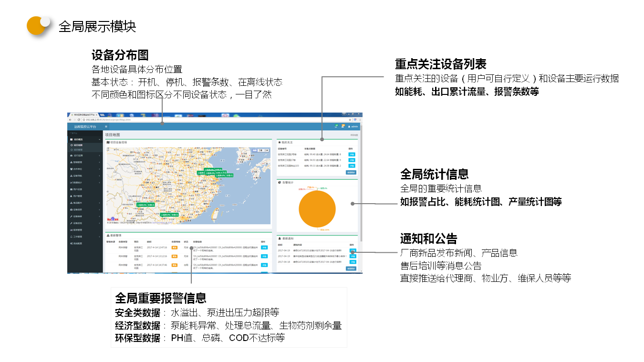Image resolution: width=644 pixels, height=362 pixels.
Task: Click the browser back arrow
Action: pyautogui.click(x=70, y=120)
